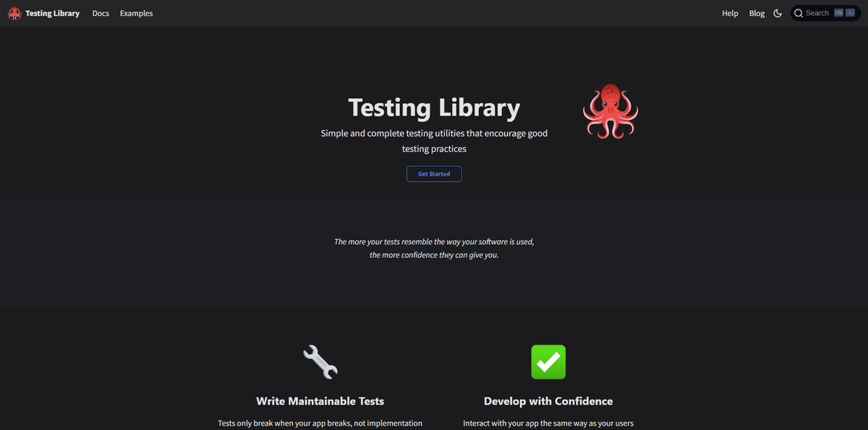Screen dimensions: 868x430
Task: Click the 'Develop with Confidence' heading
Action: pos(548,401)
